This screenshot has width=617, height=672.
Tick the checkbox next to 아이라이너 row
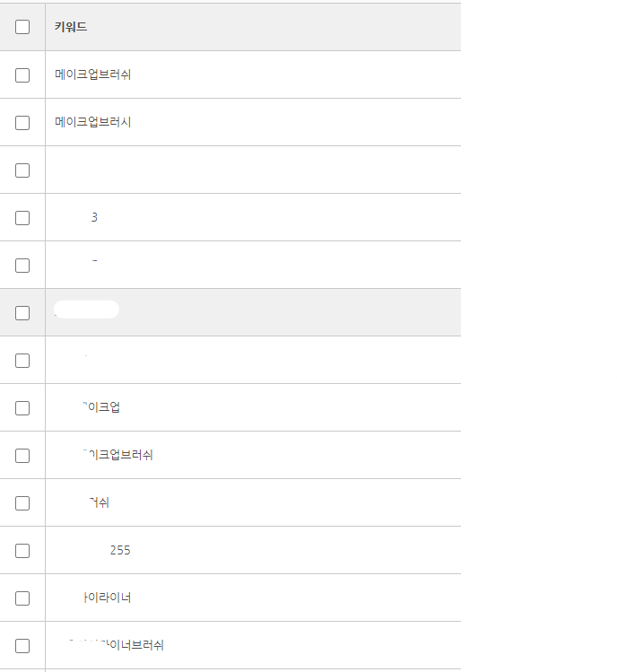tap(22, 598)
